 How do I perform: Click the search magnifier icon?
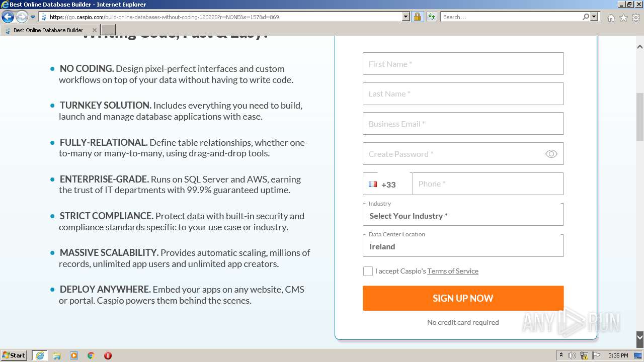[x=586, y=17]
